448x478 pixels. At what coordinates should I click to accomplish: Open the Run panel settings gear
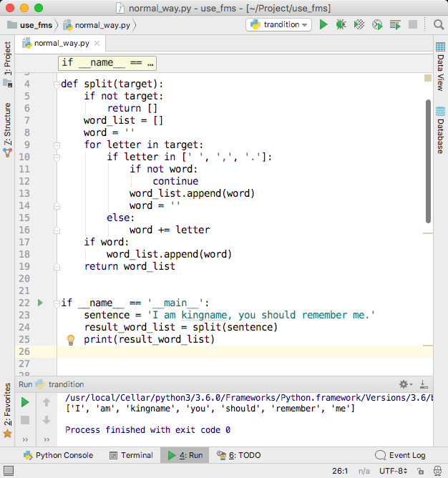pos(406,384)
